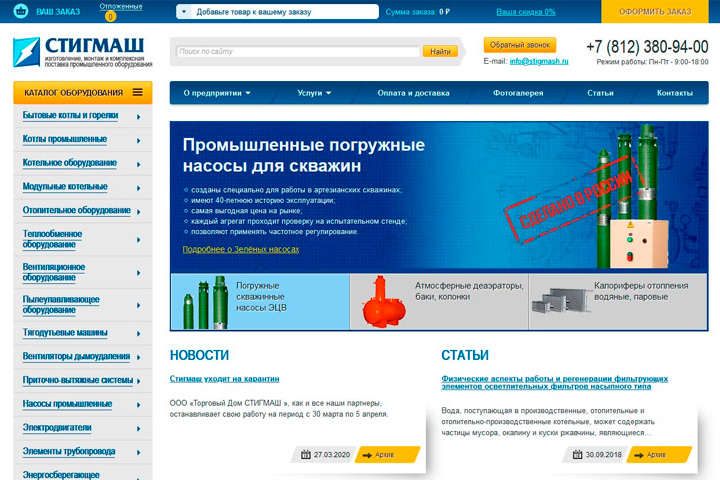Click Обратный звонок button
Viewport: 720px width, 480px height.
(520, 45)
